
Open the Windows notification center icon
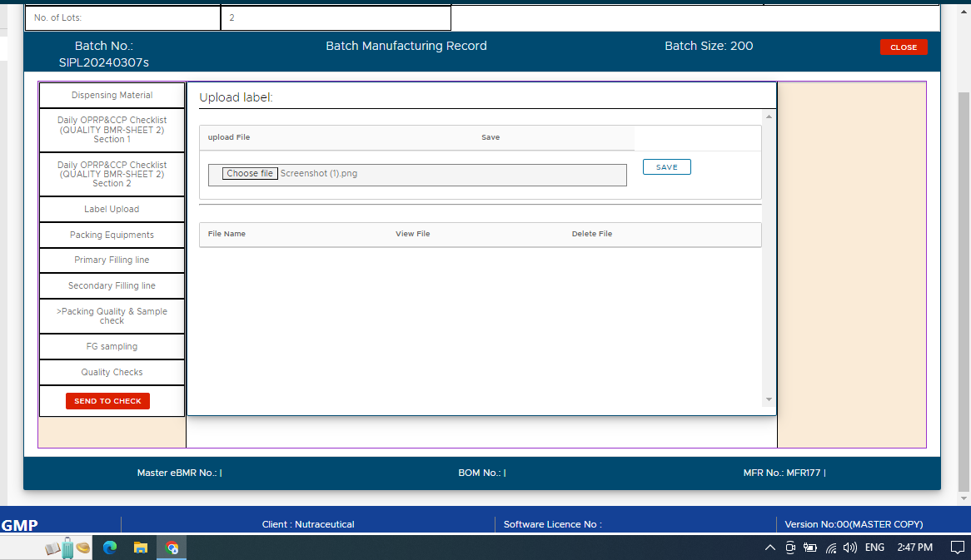click(x=957, y=548)
